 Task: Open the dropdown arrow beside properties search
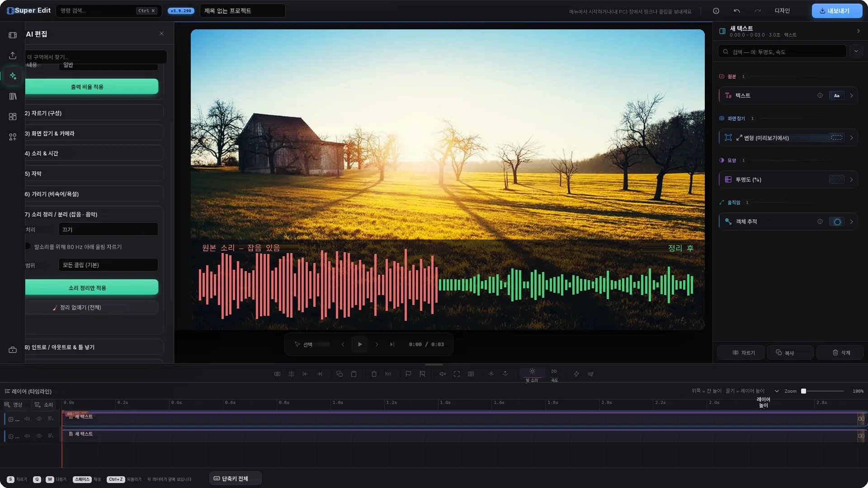[856, 52]
